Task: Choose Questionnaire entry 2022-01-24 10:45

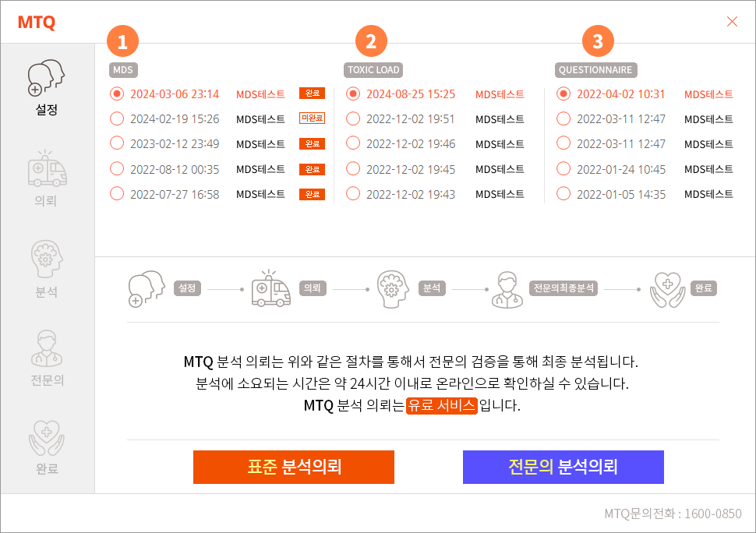Action: [x=563, y=169]
